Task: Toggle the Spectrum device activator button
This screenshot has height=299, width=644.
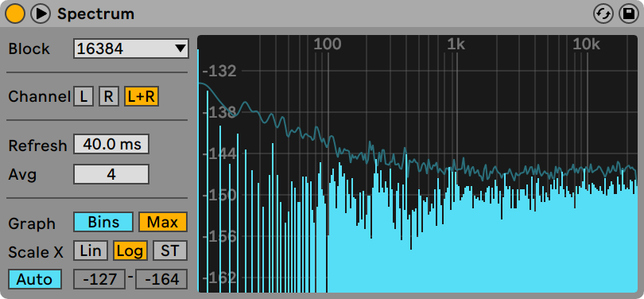Action: pos(15,14)
